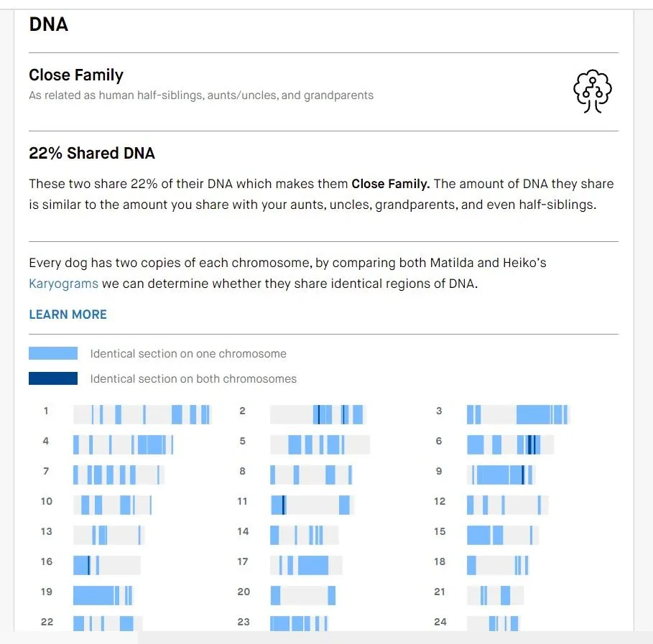Image resolution: width=653 pixels, height=644 pixels.
Task: Click the chromosome 6 shared DNA bar
Action: tap(511, 444)
